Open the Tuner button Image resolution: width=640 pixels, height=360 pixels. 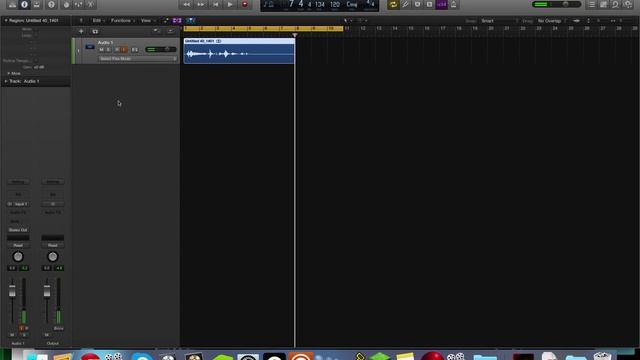coord(405,4)
